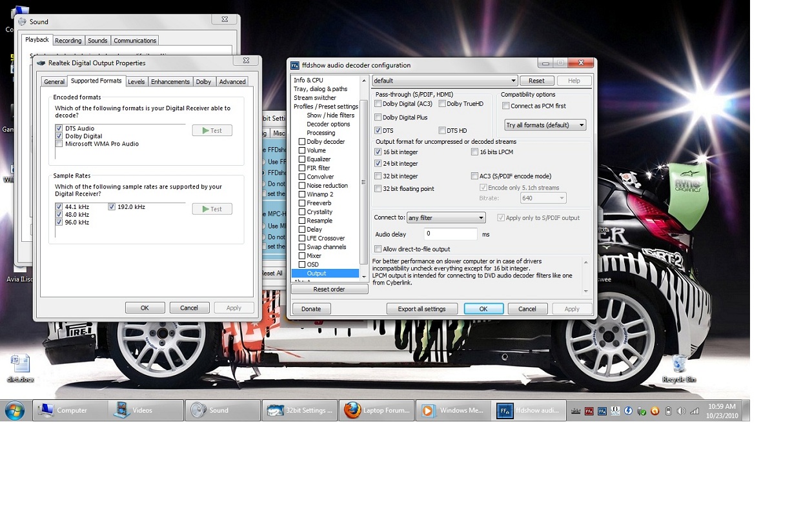Select Output entry in ffdshow list
The height and width of the screenshot is (507, 812).
[325, 273]
